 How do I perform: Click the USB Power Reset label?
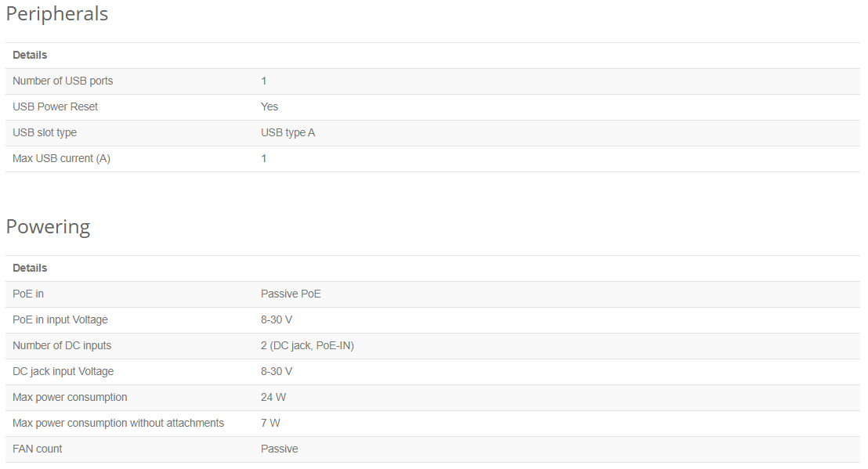coord(56,106)
